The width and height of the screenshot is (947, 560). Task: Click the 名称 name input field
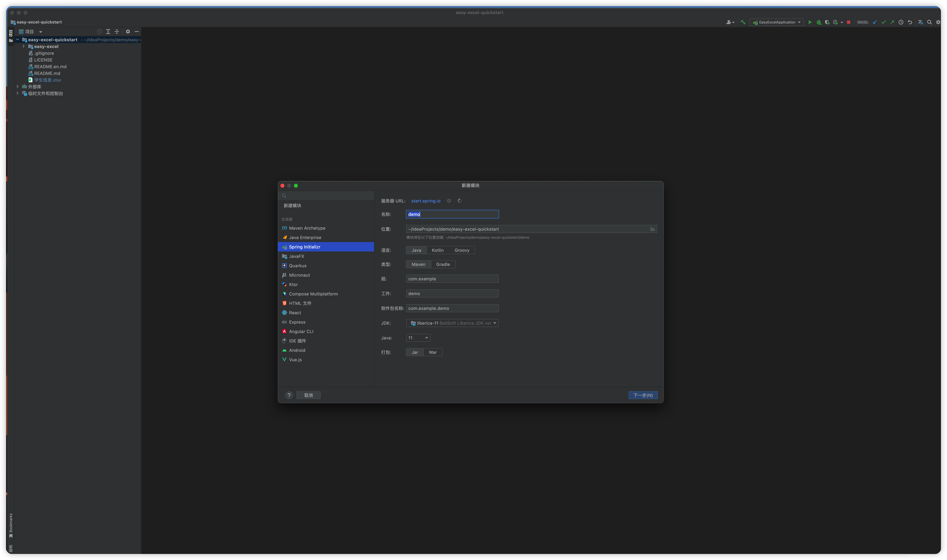pyautogui.click(x=452, y=214)
